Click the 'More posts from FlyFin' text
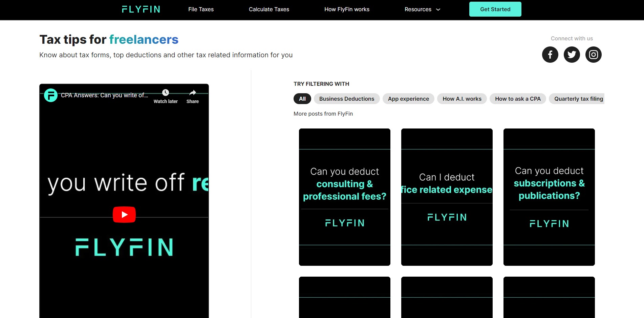Viewport: 644px width, 318px height. pyautogui.click(x=323, y=114)
